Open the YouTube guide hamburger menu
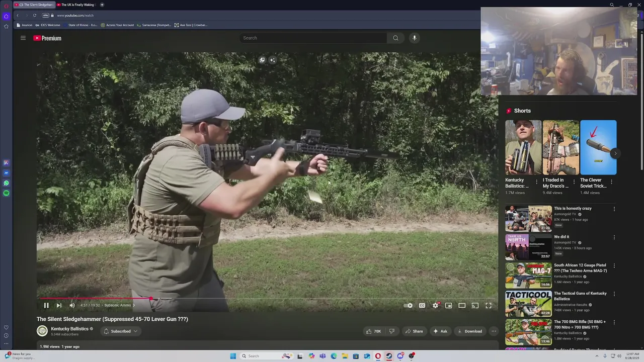The height and width of the screenshot is (362, 644). (x=23, y=38)
